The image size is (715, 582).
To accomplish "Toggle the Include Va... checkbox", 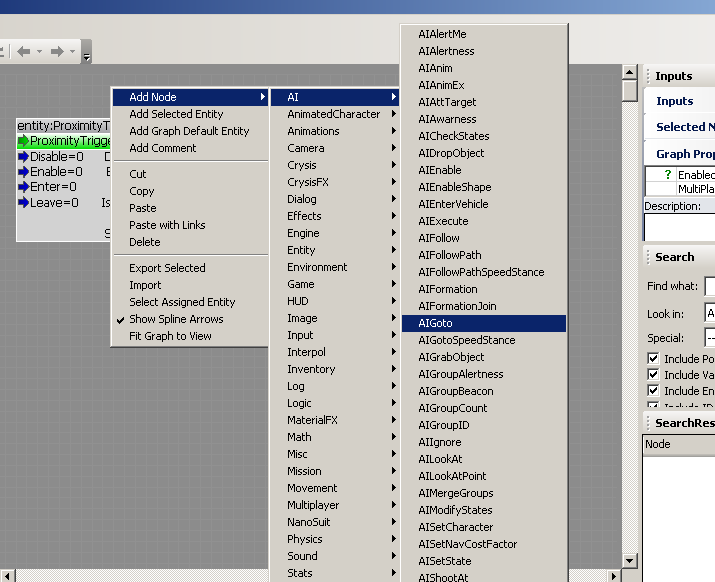I will [x=653, y=374].
